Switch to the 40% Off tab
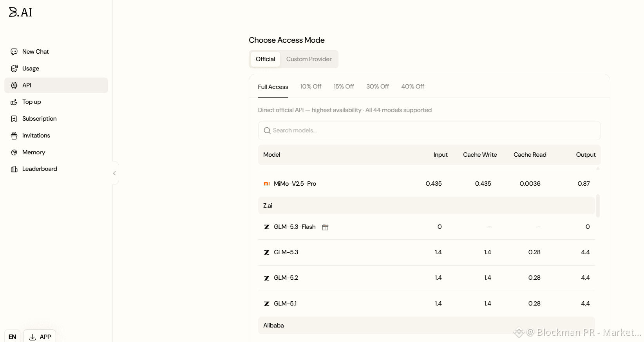 [x=412, y=87]
